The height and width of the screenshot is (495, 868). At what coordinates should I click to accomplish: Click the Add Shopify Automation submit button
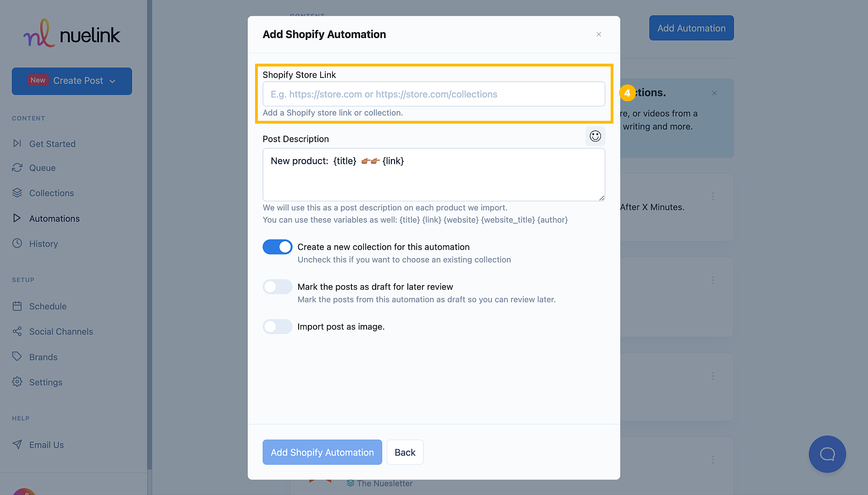[x=322, y=452]
